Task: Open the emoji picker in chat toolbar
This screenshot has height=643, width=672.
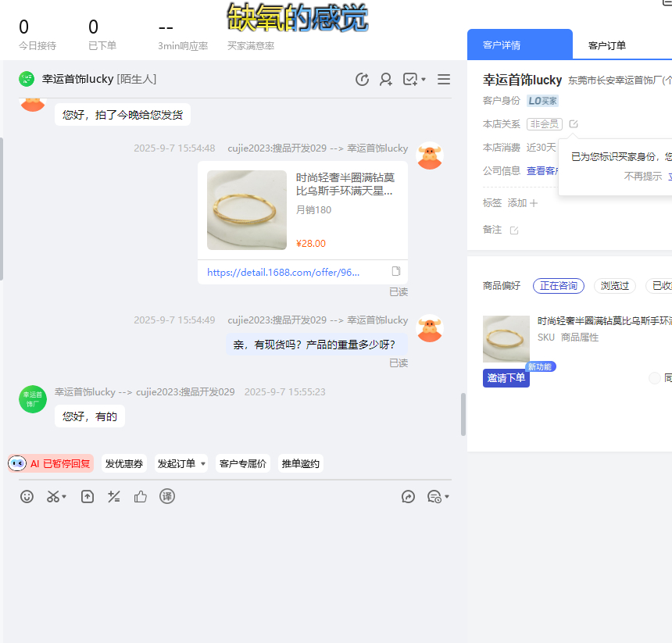Action: tap(27, 496)
